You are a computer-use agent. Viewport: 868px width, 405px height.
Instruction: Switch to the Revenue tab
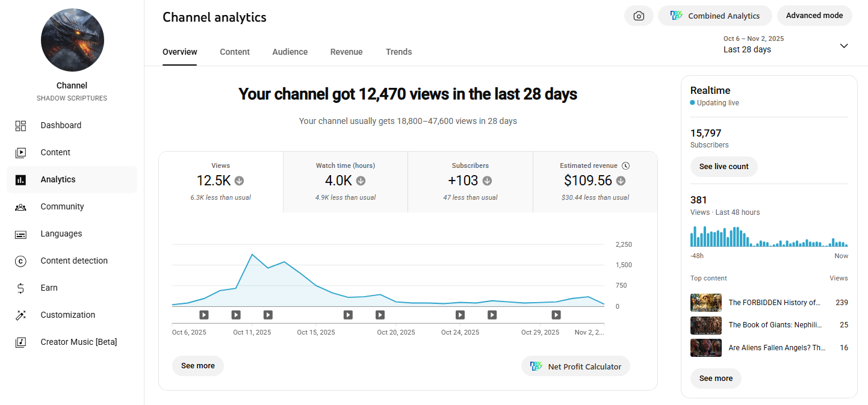click(346, 52)
